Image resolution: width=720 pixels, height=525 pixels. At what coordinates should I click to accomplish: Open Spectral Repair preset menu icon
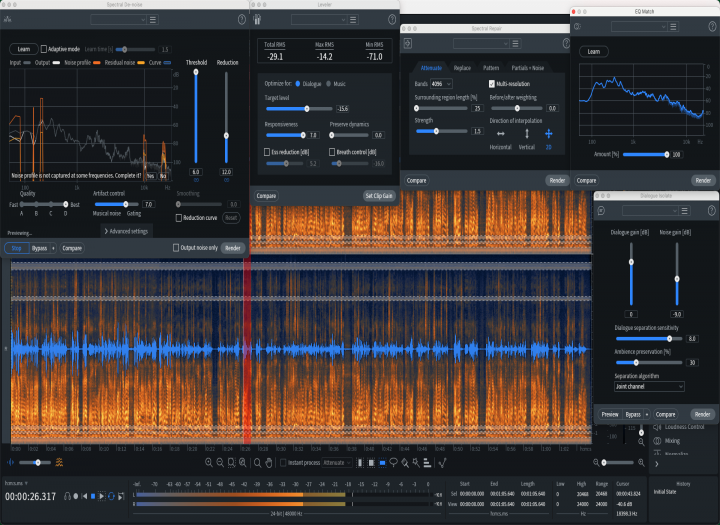click(515, 44)
